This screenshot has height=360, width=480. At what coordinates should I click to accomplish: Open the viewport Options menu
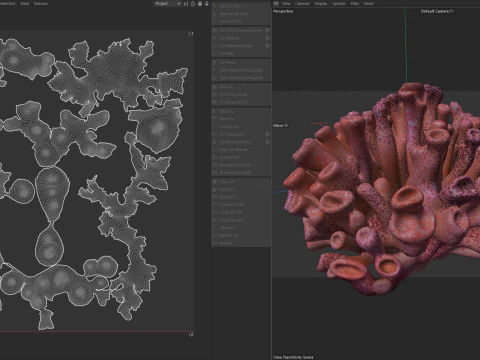[339, 4]
